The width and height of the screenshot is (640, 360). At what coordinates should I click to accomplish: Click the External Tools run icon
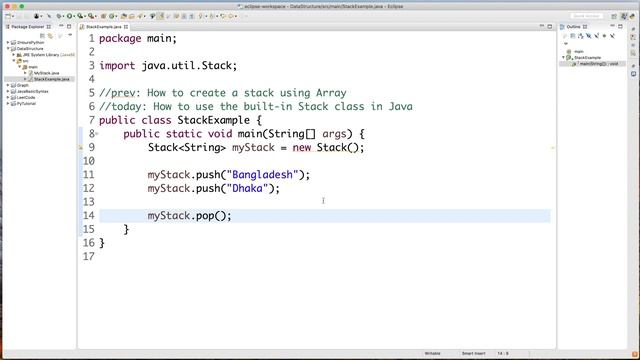(91, 16)
